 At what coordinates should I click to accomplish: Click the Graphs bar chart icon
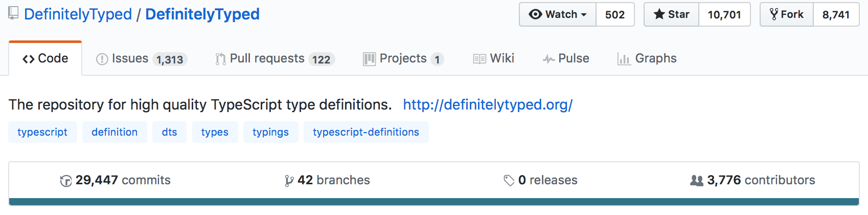pos(624,59)
